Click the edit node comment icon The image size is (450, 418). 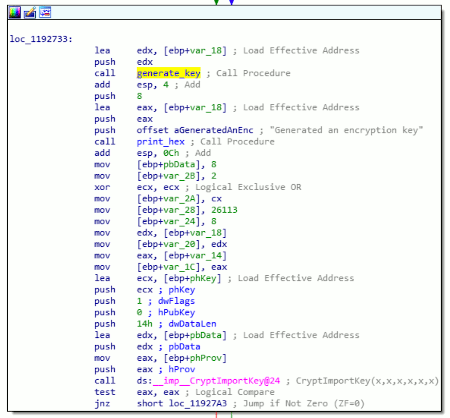pyautogui.click(x=30, y=13)
